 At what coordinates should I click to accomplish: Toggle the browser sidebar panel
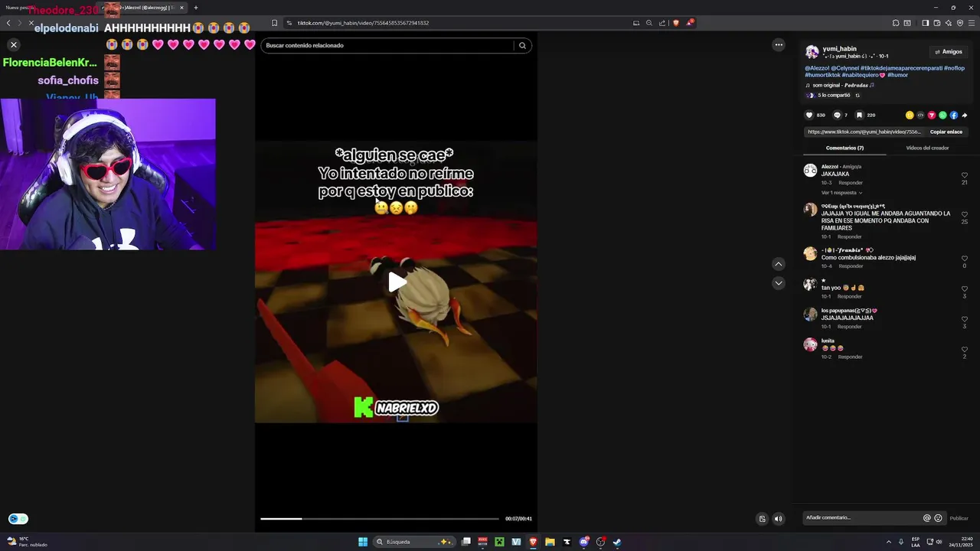[x=925, y=23]
